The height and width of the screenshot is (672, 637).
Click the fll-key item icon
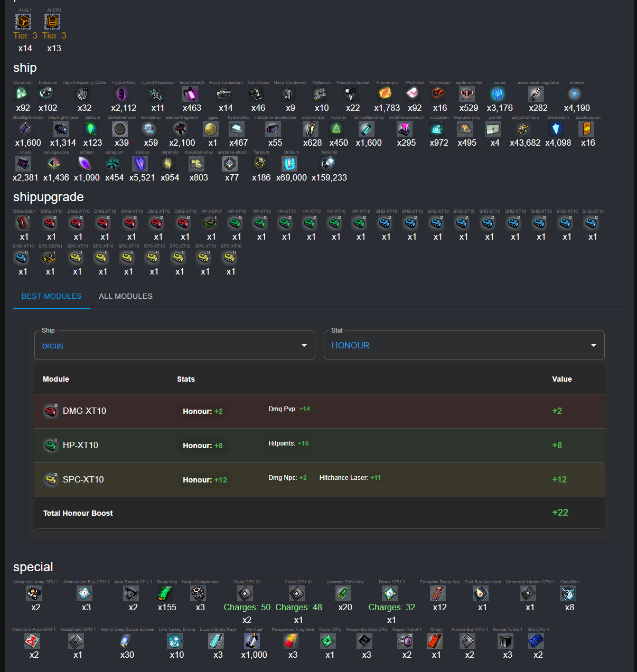pos(435,641)
